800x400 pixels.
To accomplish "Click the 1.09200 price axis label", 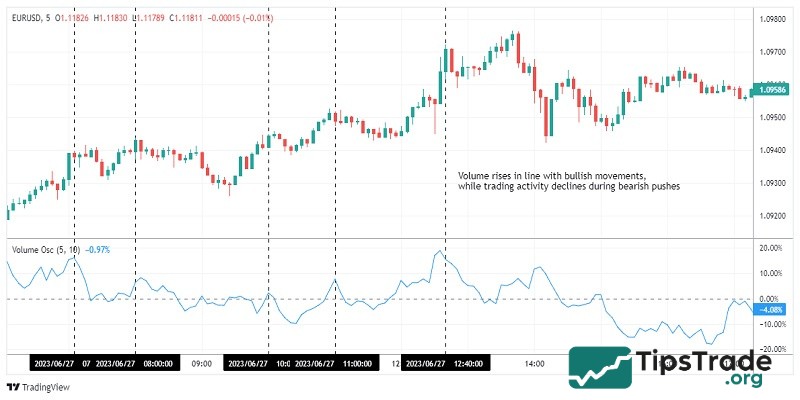I will (772, 216).
